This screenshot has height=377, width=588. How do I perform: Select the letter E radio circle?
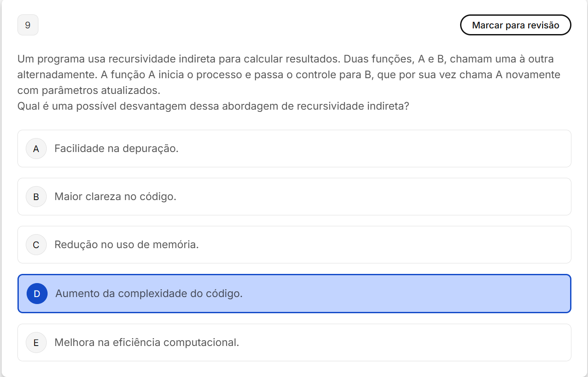[x=36, y=342]
